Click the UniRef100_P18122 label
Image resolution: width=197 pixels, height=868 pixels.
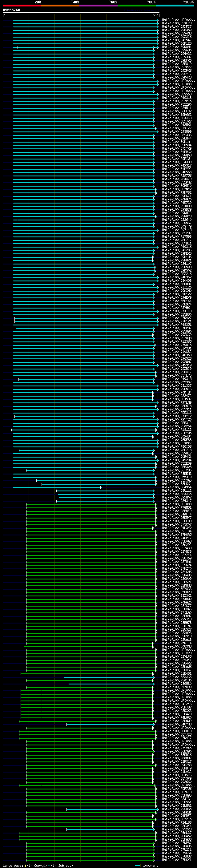(x=177, y=294)
